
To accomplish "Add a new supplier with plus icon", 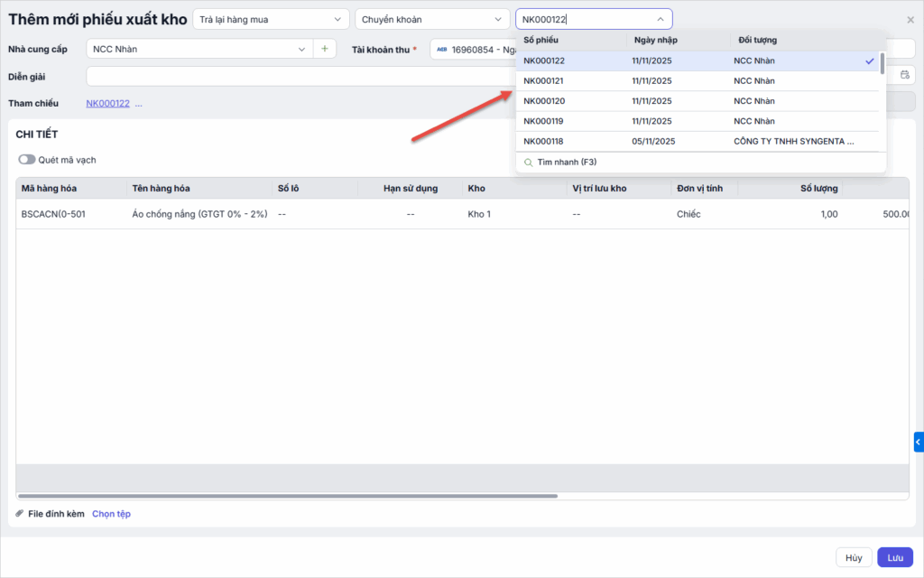I will tap(325, 49).
